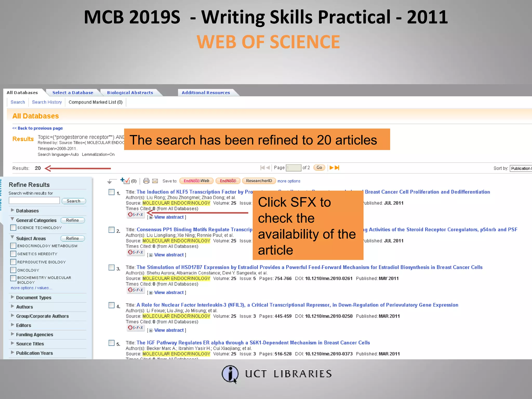Click the UCT Libraries info logo

(x=230, y=374)
